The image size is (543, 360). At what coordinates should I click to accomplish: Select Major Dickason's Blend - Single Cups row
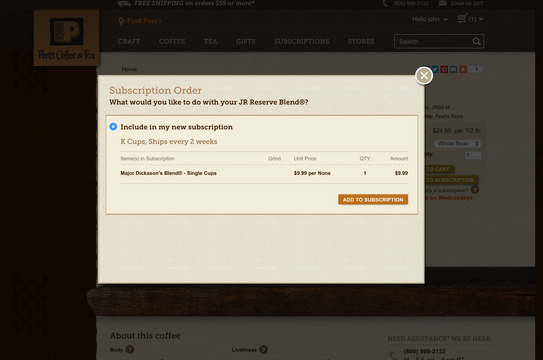click(x=264, y=173)
